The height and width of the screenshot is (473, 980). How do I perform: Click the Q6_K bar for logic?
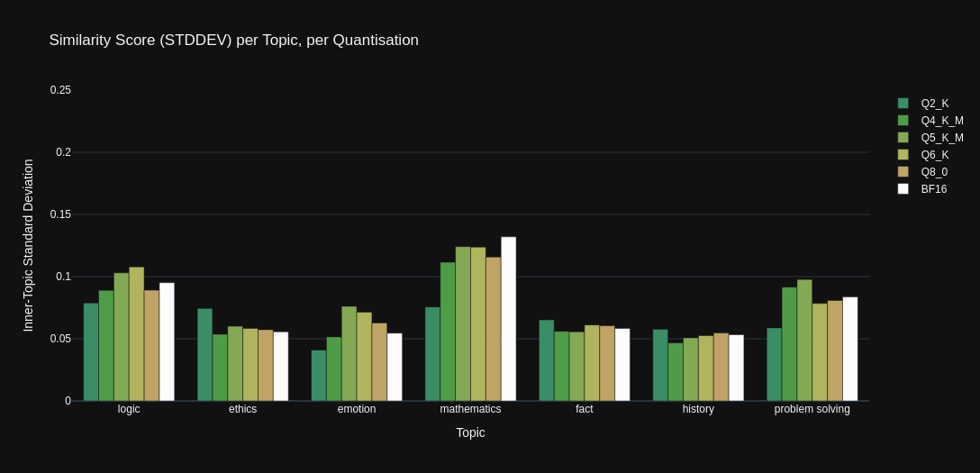136,333
